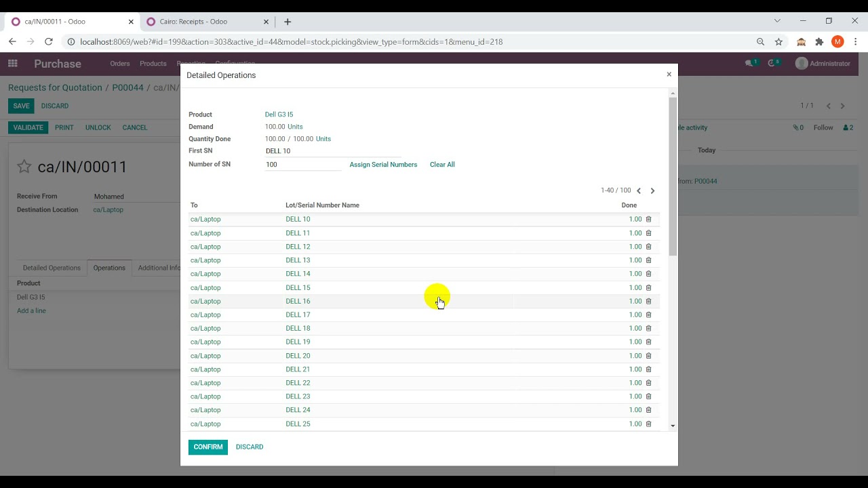The image size is (868, 488).
Task: Switch to ca/IN/00011 browser tab
Action: tap(72, 22)
